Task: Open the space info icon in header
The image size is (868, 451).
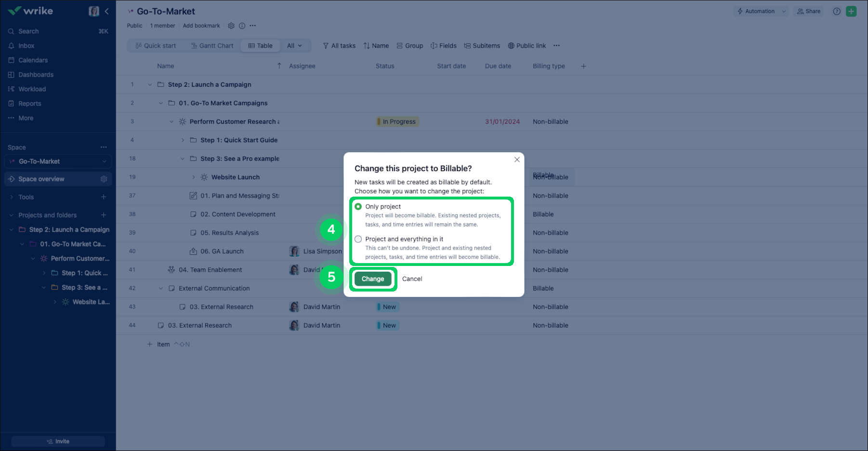Action: (242, 26)
